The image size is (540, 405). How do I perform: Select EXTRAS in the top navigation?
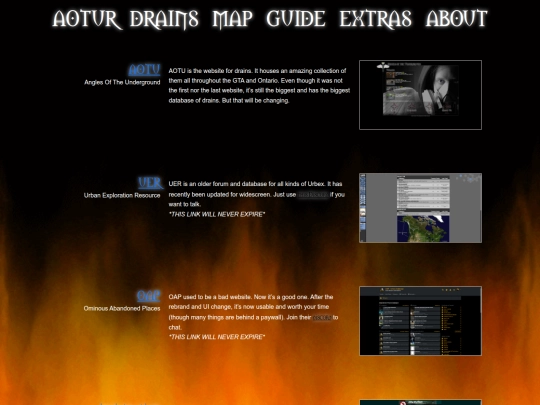coord(375,19)
